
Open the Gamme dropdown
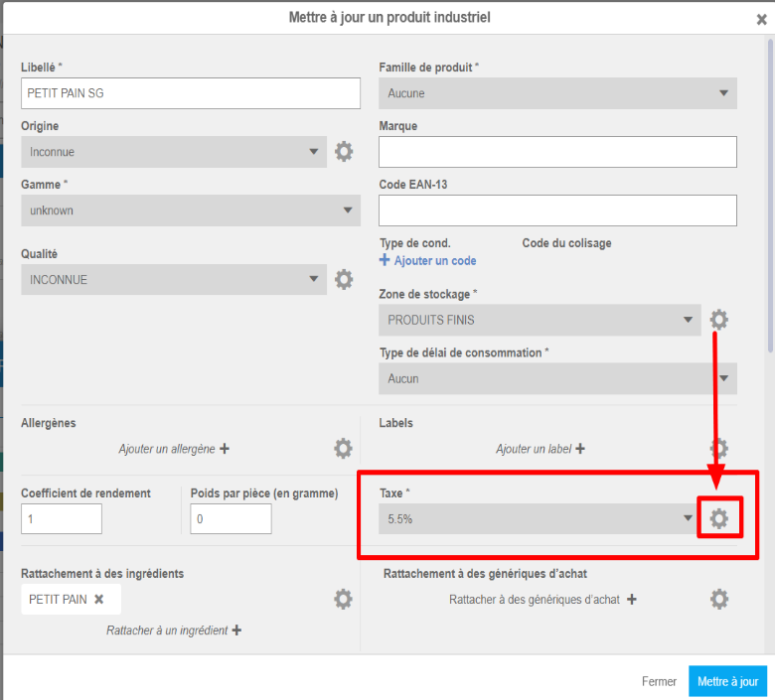[x=190, y=210]
